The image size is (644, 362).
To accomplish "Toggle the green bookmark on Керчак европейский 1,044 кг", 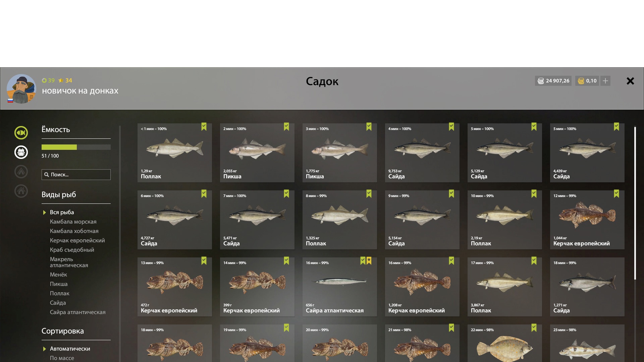I will tap(616, 194).
